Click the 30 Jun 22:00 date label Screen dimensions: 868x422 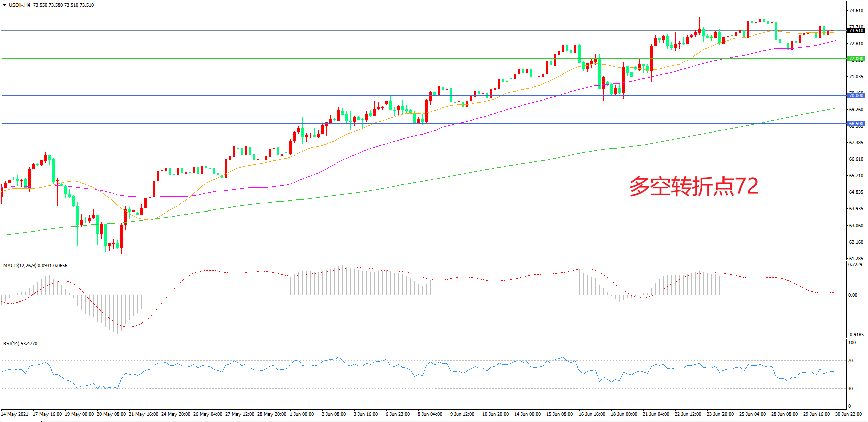848,414
